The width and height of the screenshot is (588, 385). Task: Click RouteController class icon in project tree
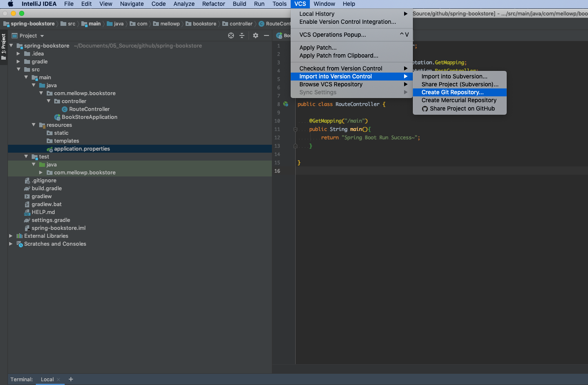[x=65, y=109]
